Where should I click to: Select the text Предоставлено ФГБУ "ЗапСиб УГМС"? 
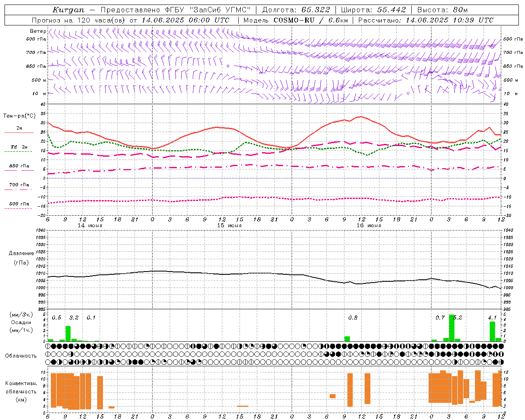(176, 10)
